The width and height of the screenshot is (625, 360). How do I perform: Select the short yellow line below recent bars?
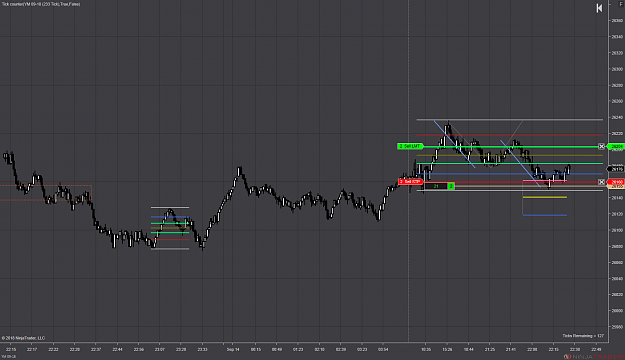[x=545, y=197]
